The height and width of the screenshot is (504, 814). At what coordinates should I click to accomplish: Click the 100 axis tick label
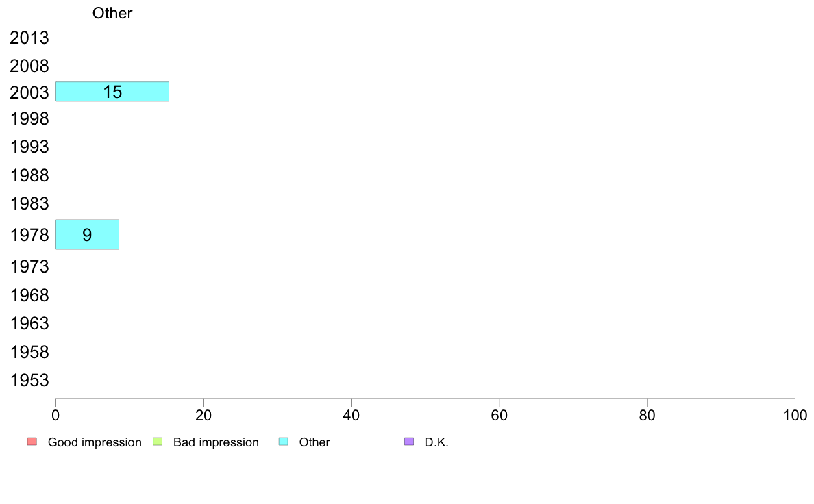(x=795, y=415)
